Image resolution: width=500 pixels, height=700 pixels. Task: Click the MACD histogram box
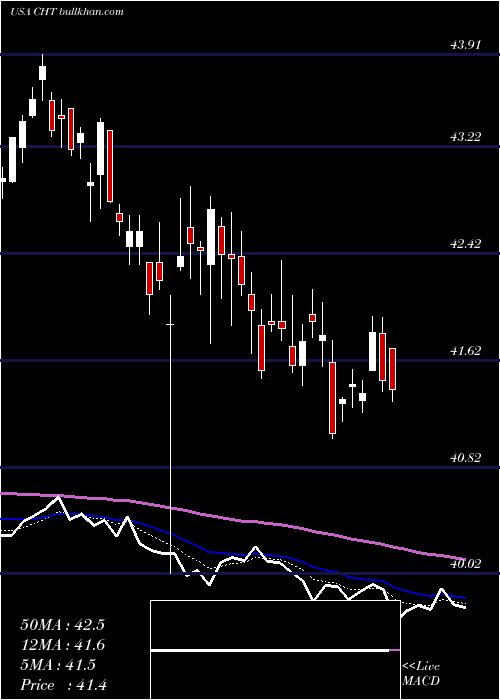(275, 650)
